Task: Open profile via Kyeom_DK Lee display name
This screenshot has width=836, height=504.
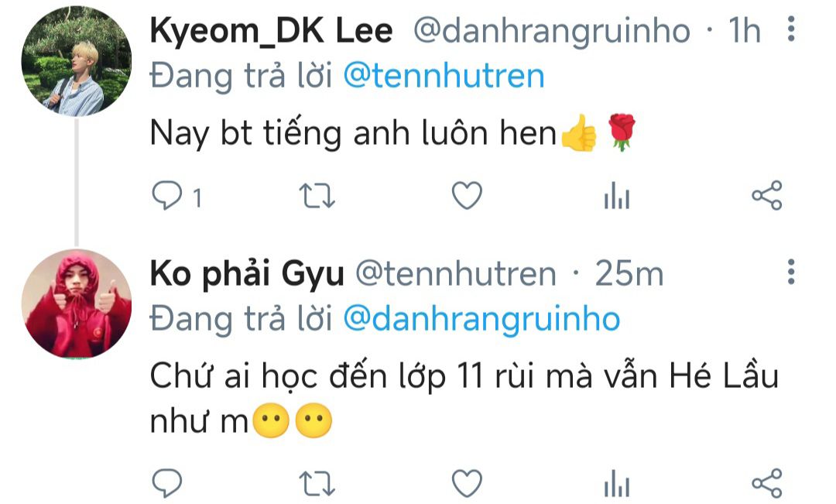Action: (x=272, y=30)
